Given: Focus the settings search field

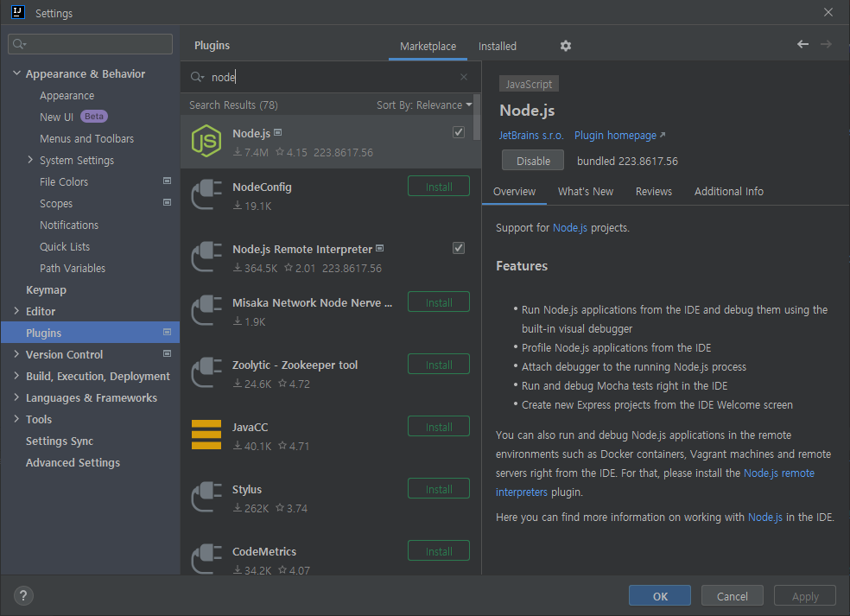Looking at the screenshot, I should [x=90, y=44].
